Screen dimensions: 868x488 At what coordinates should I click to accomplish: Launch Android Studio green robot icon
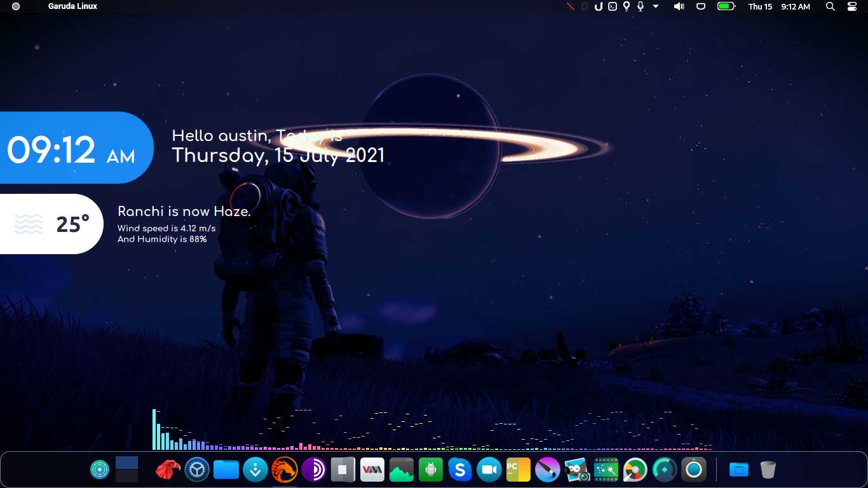tap(430, 470)
